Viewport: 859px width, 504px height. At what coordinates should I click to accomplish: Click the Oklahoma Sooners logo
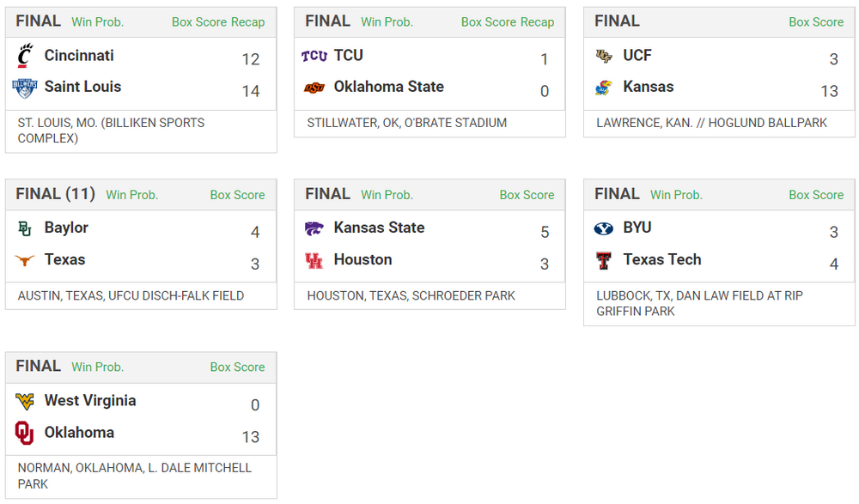click(x=25, y=433)
